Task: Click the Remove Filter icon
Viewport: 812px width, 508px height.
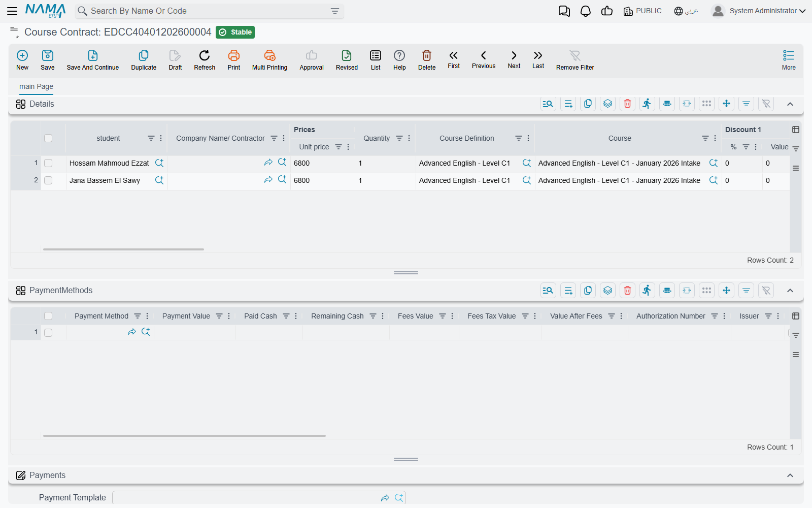Action: point(575,55)
